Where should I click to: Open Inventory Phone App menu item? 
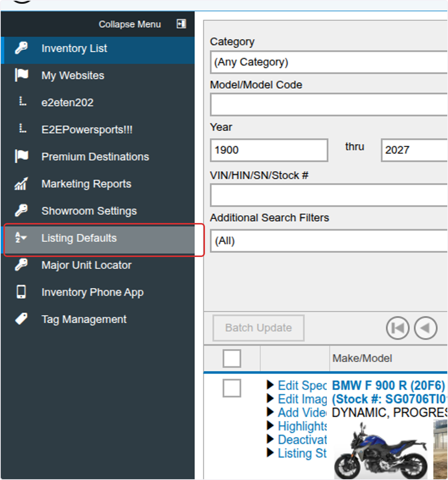98,292
